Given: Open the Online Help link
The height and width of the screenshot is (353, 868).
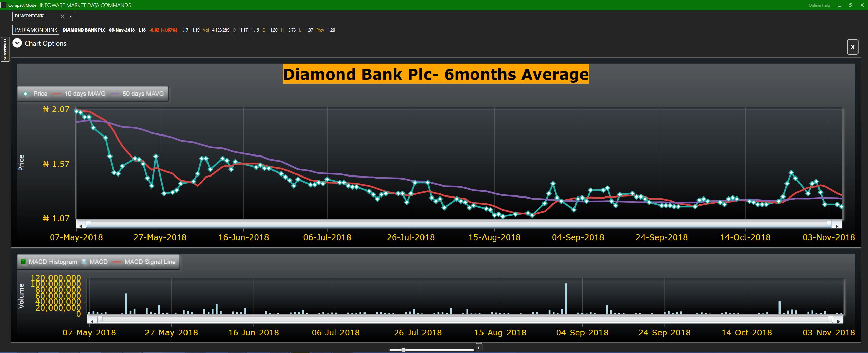Looking at the screenshot, I should pyautogui.click(x=819, y=5).
